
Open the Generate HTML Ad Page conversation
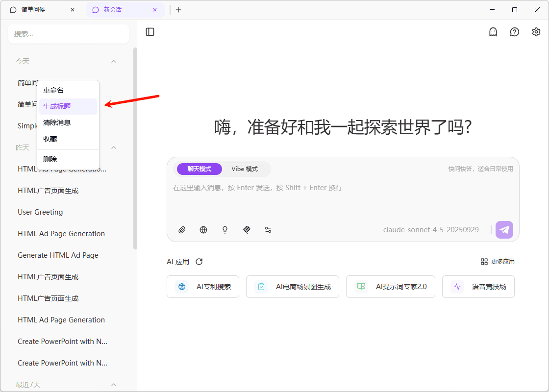[58, 255]
